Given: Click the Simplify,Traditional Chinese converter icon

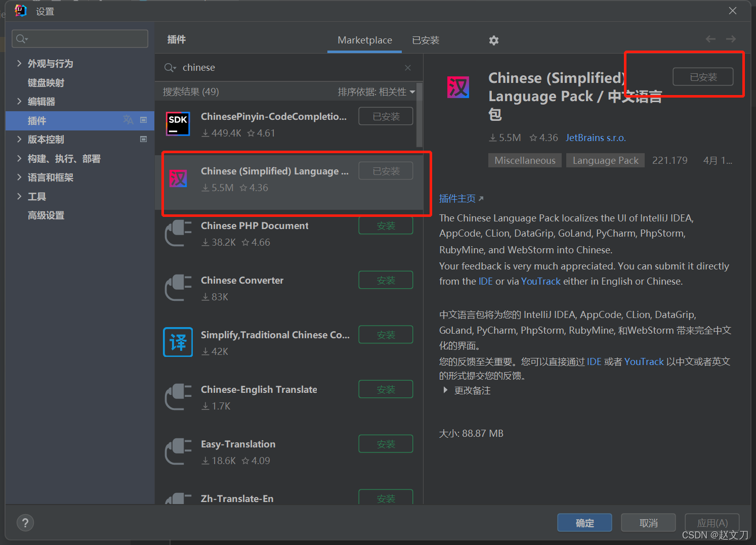Looking at the screenshot, I should pos(178,342).
